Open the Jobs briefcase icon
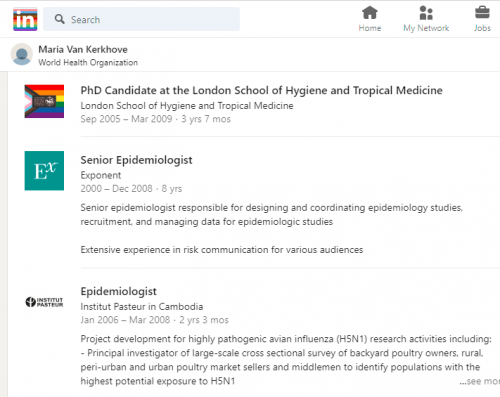Screen dimensions: 500x397 [x=482, y=13]
